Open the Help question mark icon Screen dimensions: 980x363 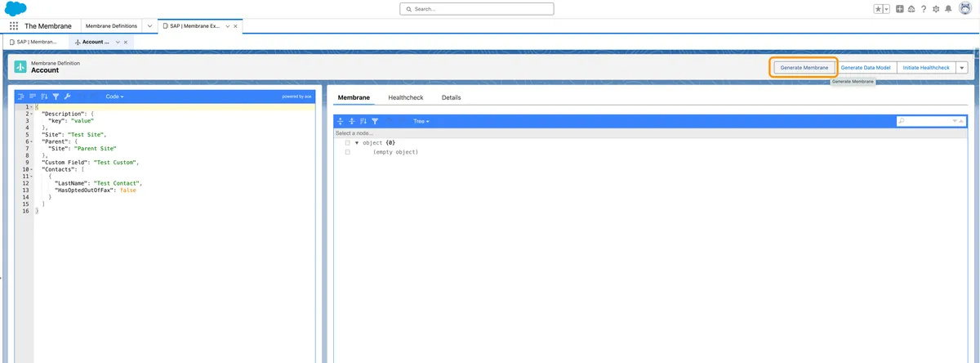click(923, 9)
